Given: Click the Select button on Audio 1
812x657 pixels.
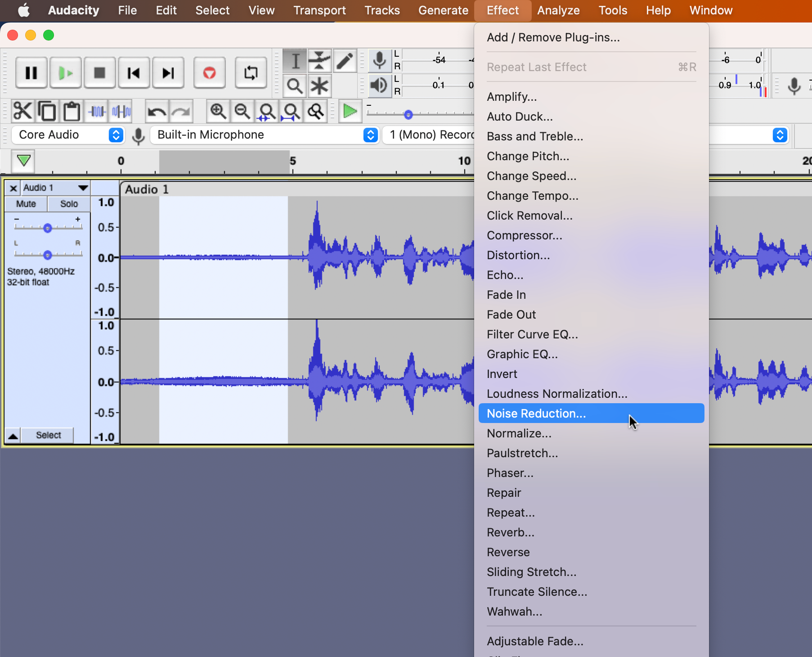Looking at the screenshot, I should coord(48,435).
